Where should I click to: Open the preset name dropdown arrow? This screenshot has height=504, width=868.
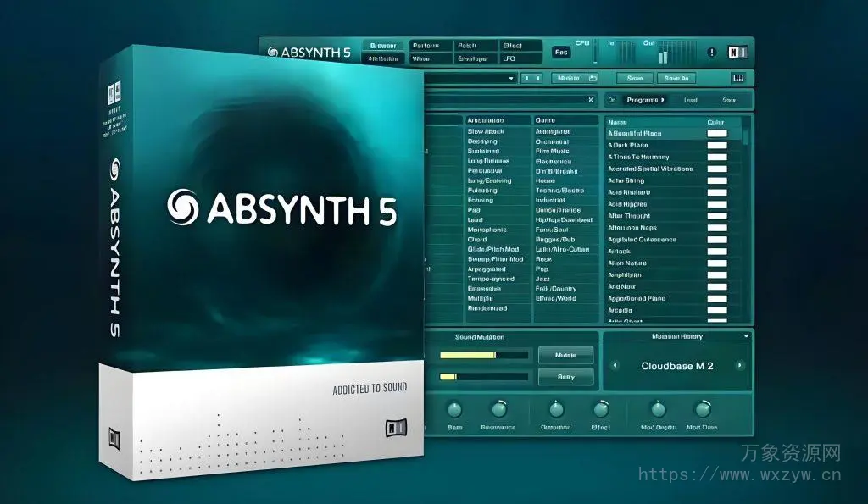[x=513, y=78]
